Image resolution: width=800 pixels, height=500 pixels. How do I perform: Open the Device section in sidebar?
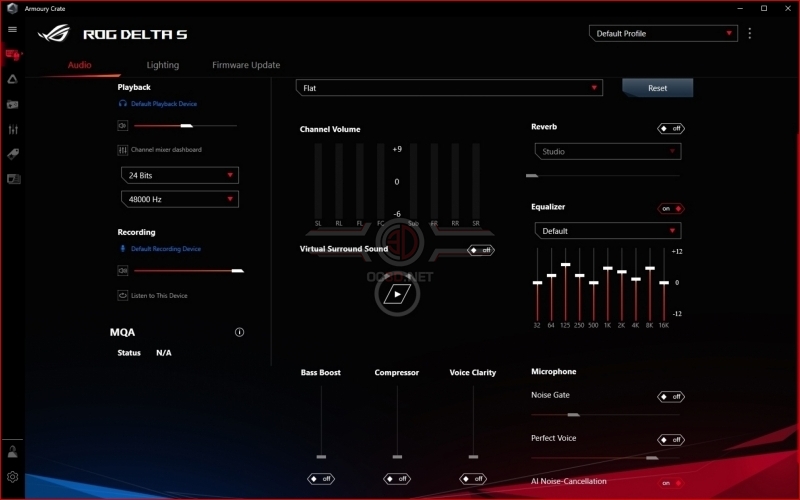[13, 54]
